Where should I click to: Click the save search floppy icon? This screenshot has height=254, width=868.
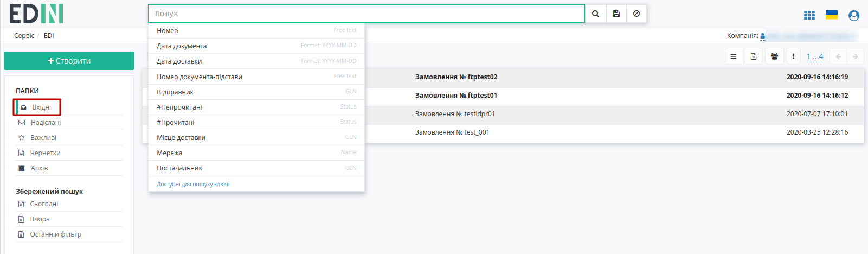[616, 14]
